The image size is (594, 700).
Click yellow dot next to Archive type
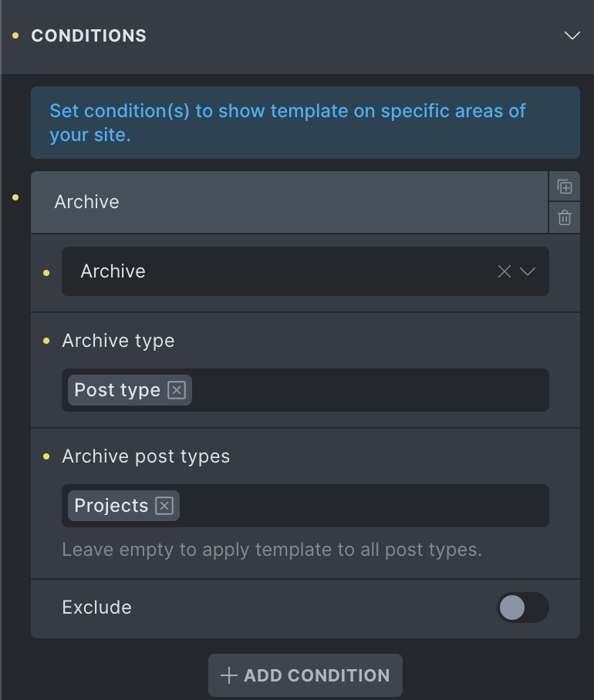(x=46, y=341)
